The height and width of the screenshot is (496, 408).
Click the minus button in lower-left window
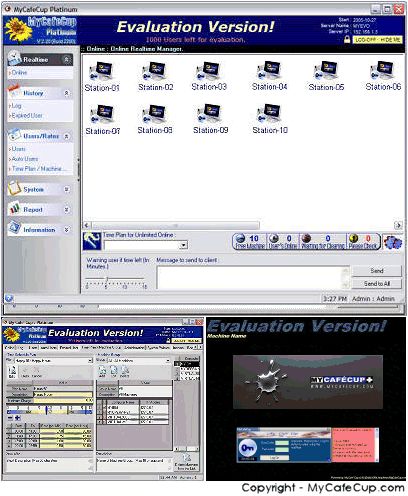pyautogui.click(x=10, y=418)
